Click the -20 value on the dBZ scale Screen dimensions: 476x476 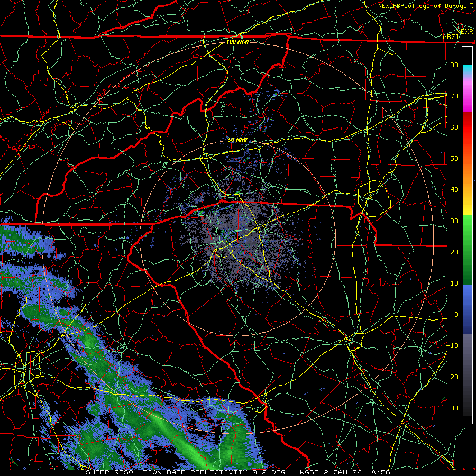(x=452, y=377)
